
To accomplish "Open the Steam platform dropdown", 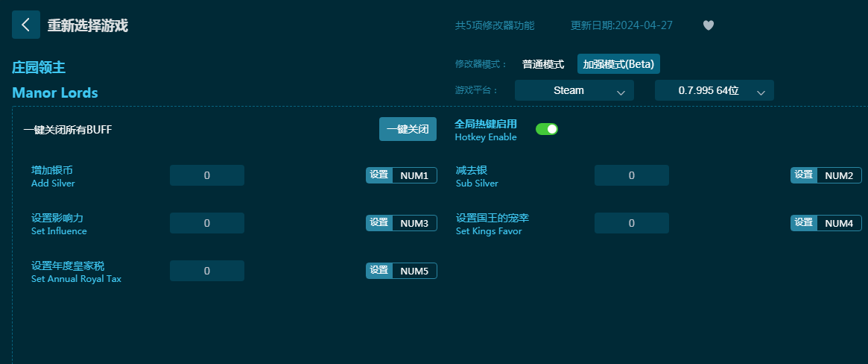I will click(574, 90).
